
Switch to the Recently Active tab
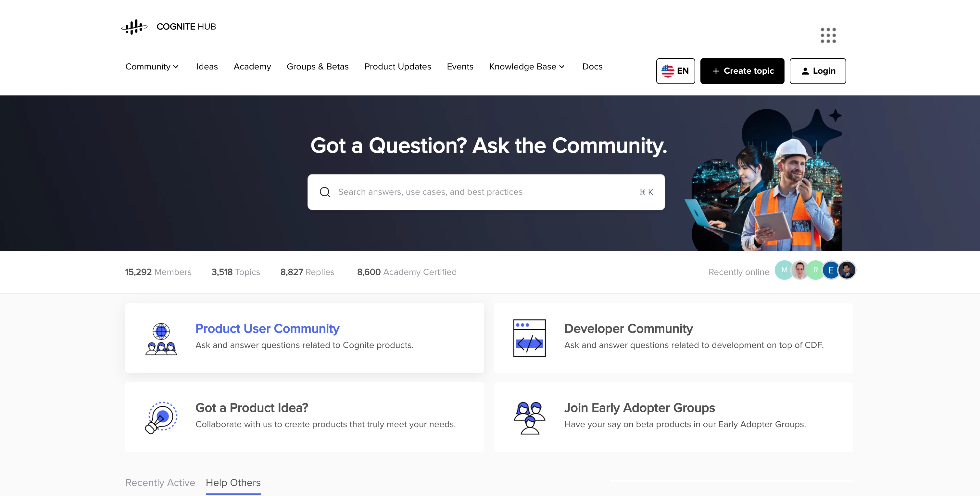click(160, 482)
